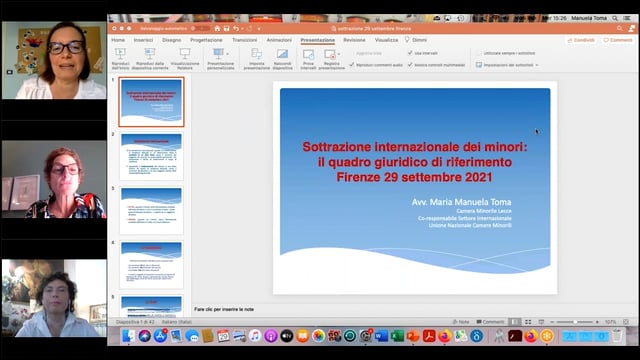Open the Transizioni ribbon tab
This screenshot has width=640, height=360.
[244, 40]
